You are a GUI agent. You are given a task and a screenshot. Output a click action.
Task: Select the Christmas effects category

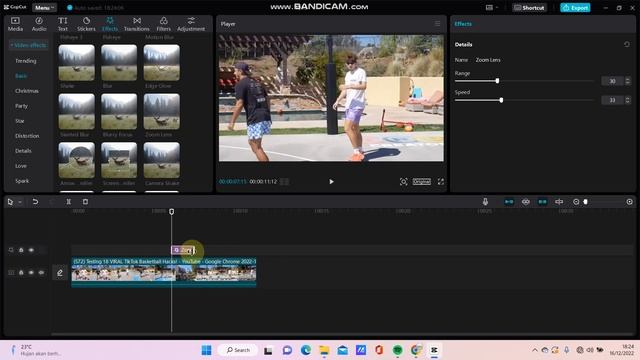[x=27, y=91]
